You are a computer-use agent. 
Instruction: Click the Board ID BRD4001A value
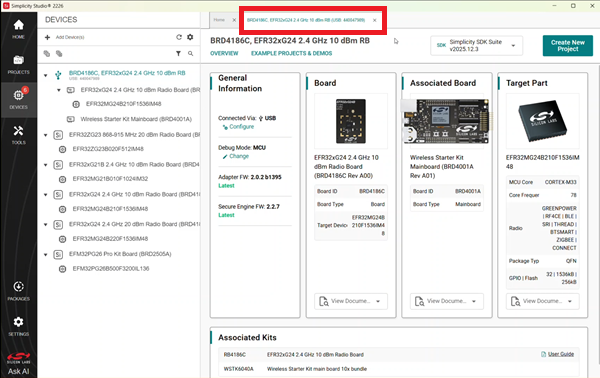[x=468, y=191]
